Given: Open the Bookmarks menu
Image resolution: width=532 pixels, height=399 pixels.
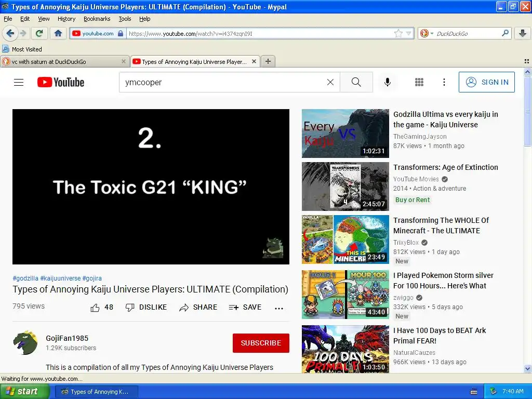Looking at the screenshot, I should click(97, 19).
